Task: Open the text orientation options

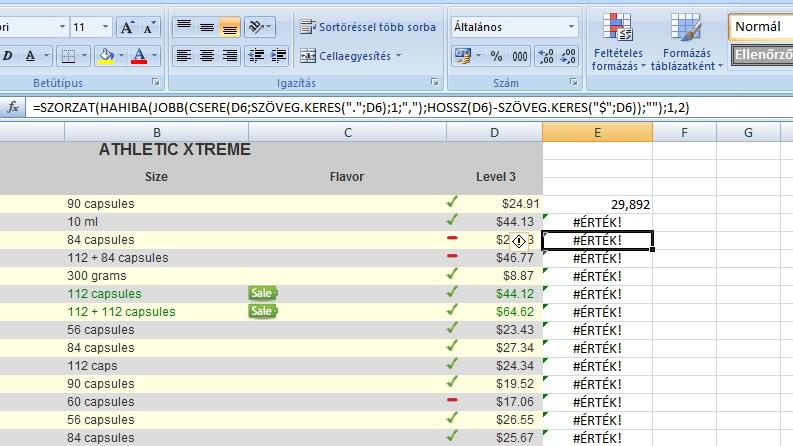Action: 259,27
